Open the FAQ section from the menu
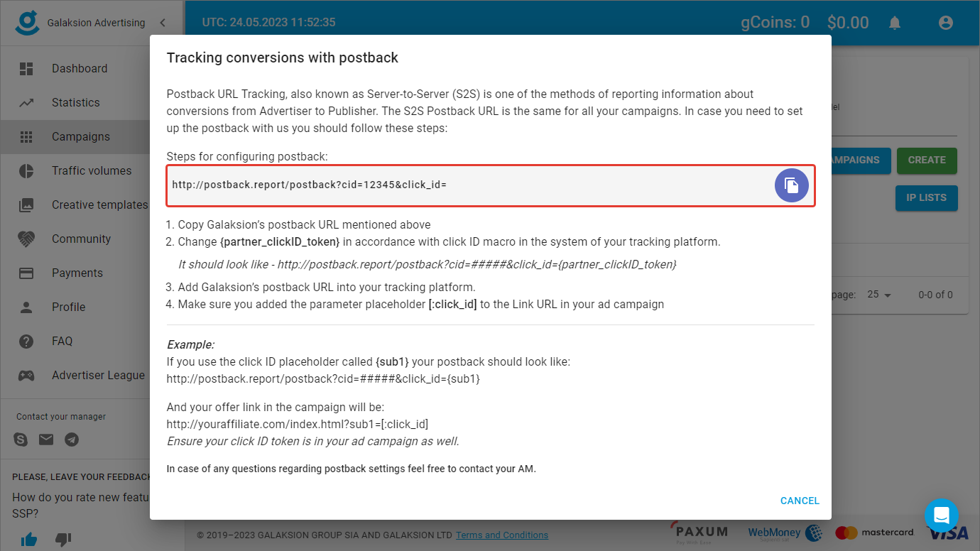The image size is (980, 551). point(28,341)
